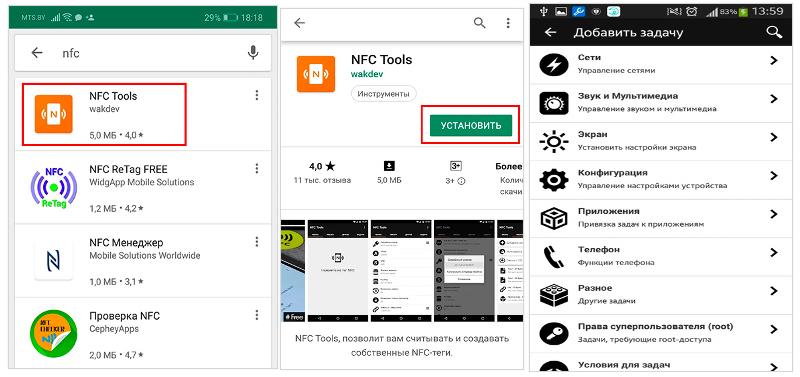Image resolution: width=800 pixels, height=377 pixels.
Task: Tap the 4,0 star rating value
Action: [x=322, y=166]
